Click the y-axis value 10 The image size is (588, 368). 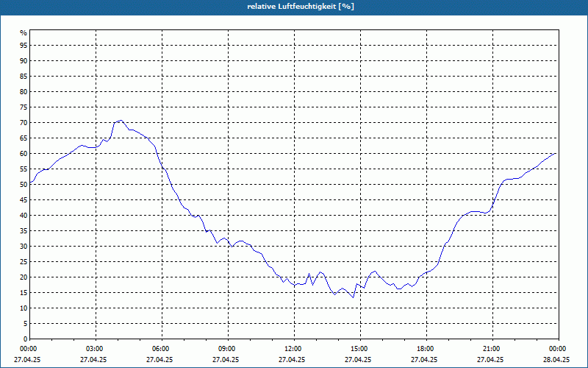pyautogui.click(x=24, y=308)
